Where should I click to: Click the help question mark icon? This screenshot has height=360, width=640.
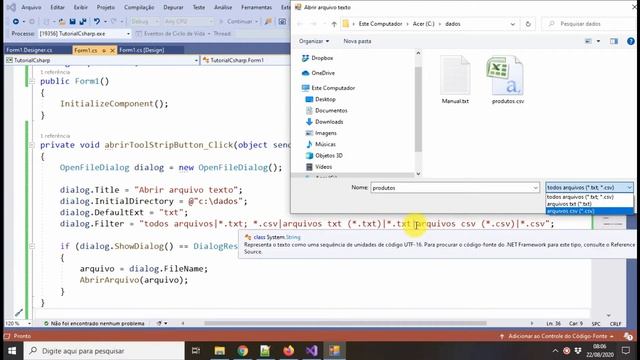coord(631,41)
